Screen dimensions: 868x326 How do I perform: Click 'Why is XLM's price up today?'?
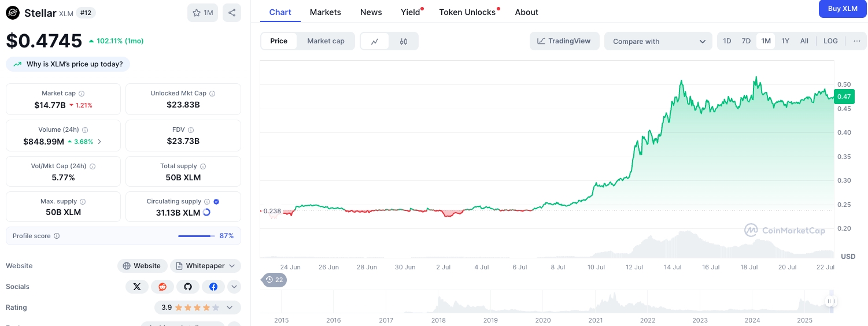68,64
